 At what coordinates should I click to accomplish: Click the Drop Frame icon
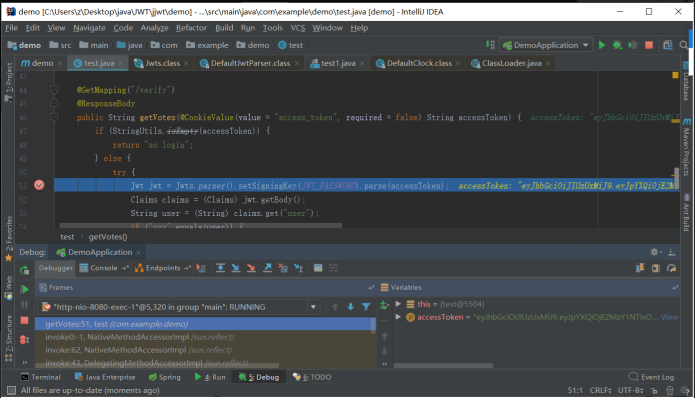pos(283,268)
